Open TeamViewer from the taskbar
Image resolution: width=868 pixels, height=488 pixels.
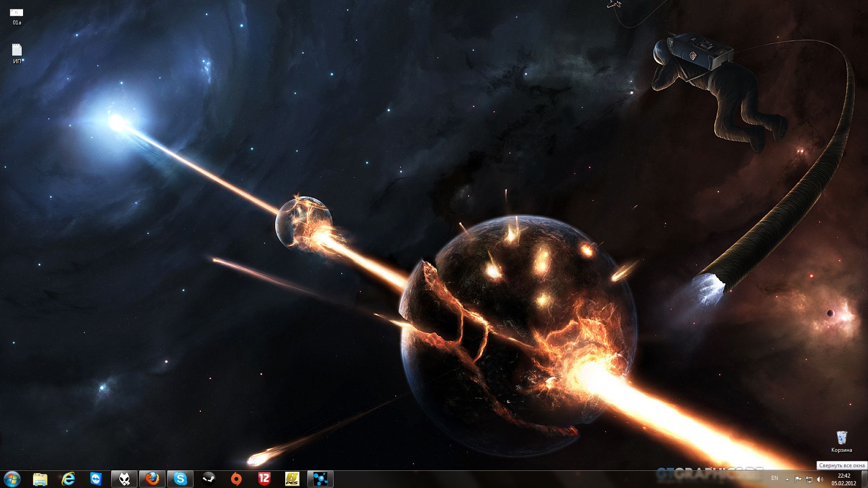click(x=96, y=479)
